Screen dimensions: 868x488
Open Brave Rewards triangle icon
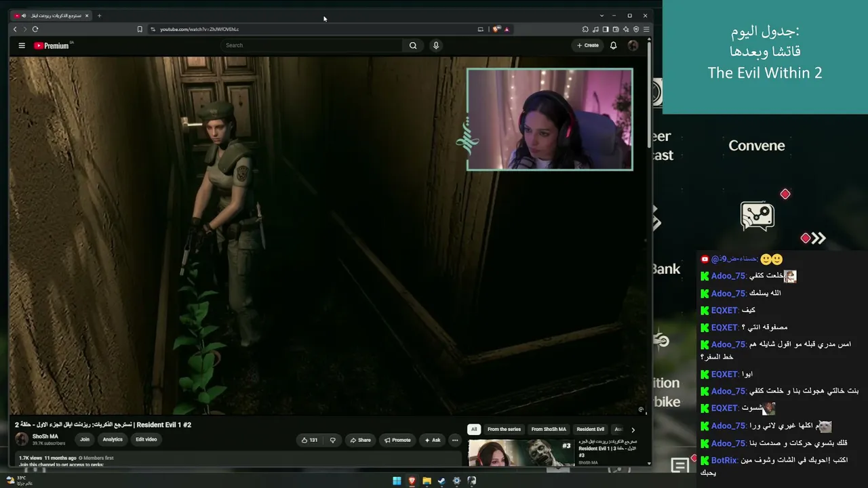tap(507, 29)
